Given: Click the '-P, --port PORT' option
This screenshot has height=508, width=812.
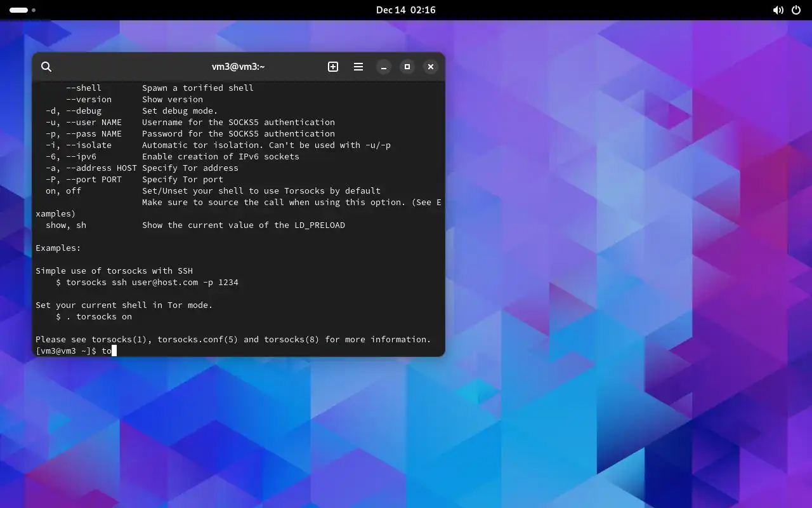Looking at the screenshot, I should [84, 179].
